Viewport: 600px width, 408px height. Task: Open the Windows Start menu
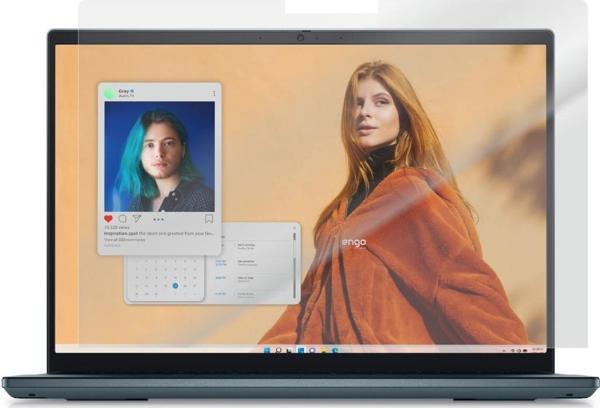coord(267,350)
